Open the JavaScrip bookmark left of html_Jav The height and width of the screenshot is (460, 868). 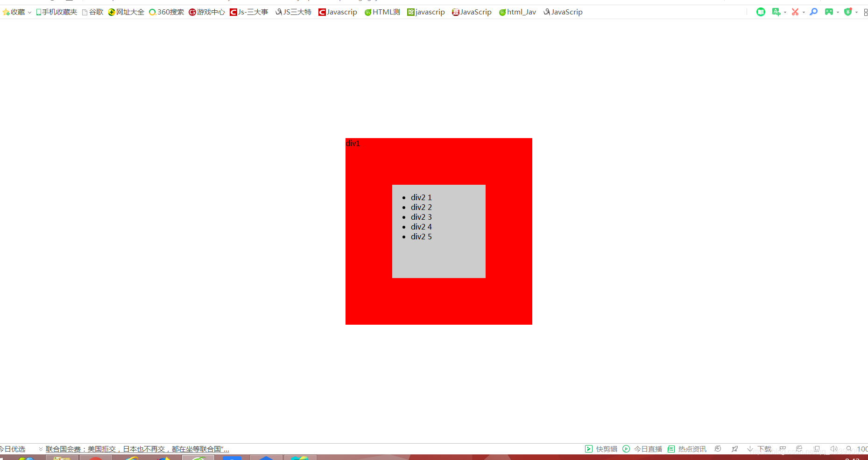(x=472, y=12)
